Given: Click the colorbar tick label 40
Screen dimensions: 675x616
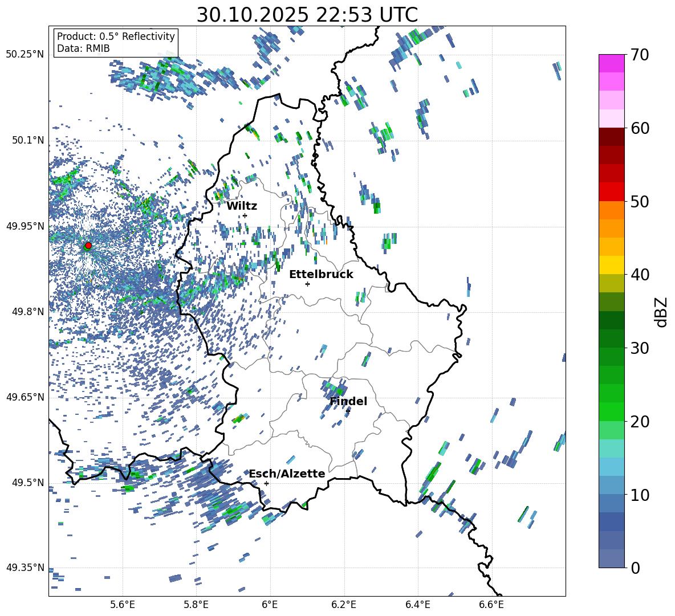Looking at the screenshot, I should [640, 275].
